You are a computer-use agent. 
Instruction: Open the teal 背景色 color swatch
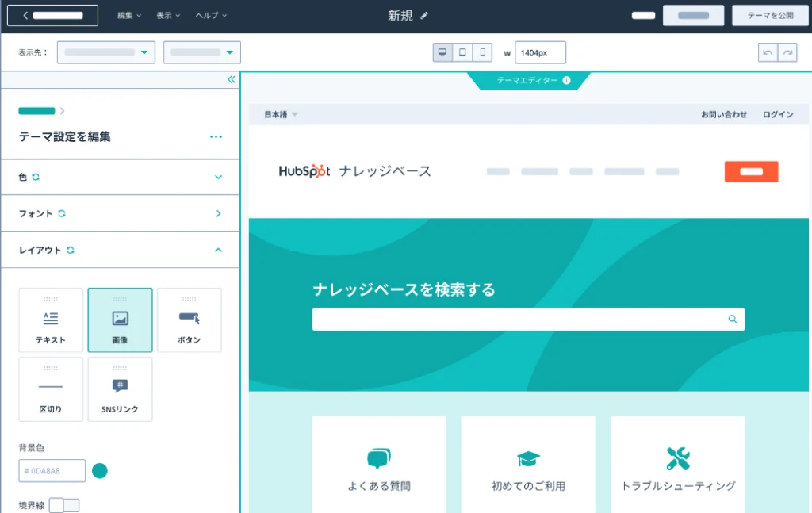pyautogui.click(x=99, y=470)
